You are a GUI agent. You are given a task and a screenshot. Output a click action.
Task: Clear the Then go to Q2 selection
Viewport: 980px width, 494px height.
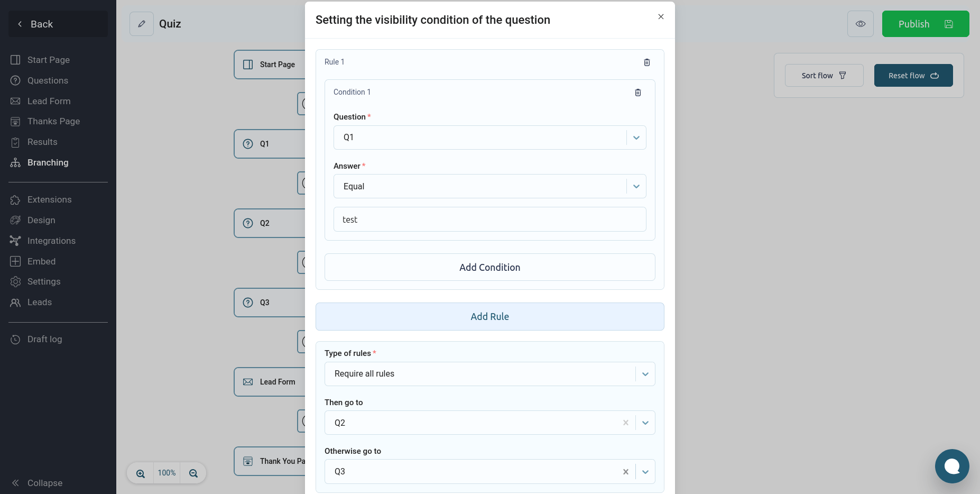pos(626,423)
